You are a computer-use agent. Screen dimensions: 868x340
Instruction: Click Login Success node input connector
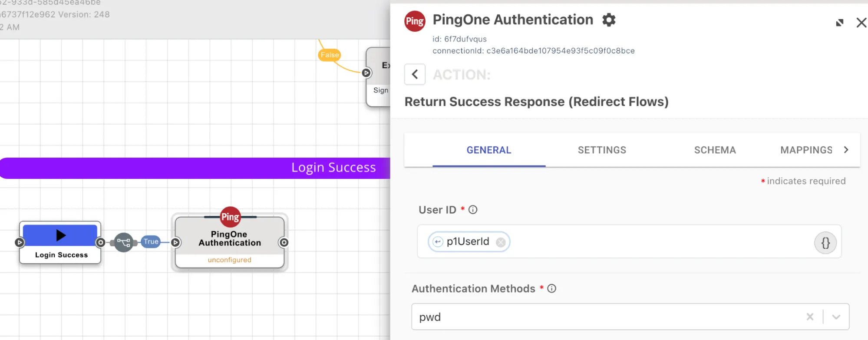pyautogui.click(x=20, y=242)
